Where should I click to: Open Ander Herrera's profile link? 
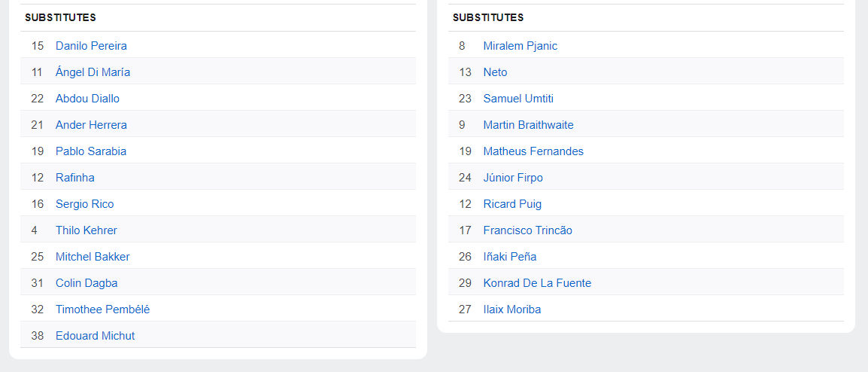(91, 125)
